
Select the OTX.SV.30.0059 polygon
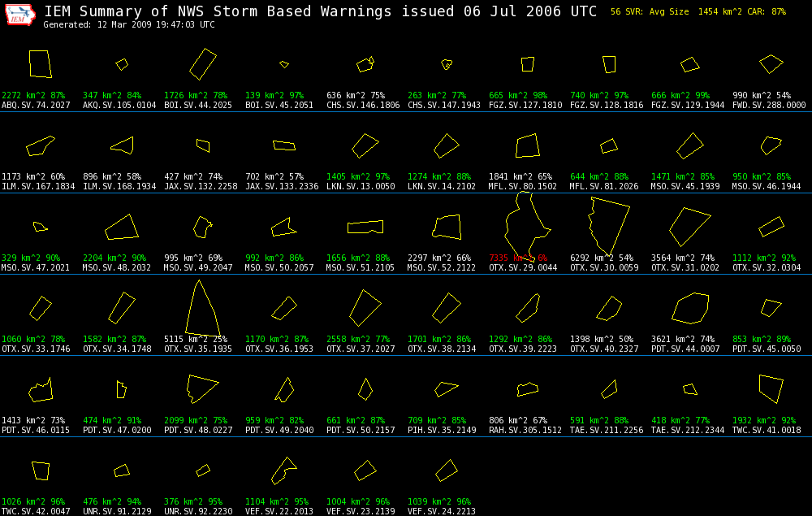[609, 227]
